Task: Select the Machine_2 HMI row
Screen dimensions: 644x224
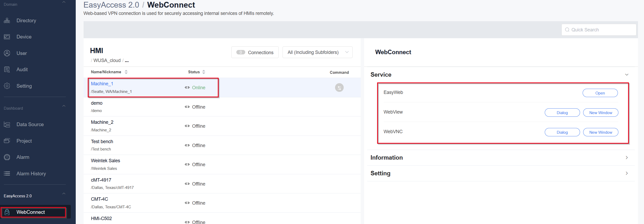Action: (157, 126)
